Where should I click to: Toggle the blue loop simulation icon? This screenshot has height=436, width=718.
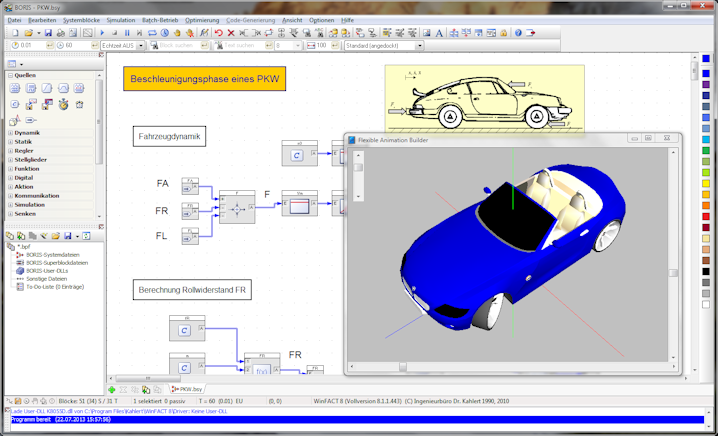[x=152, y=33]
